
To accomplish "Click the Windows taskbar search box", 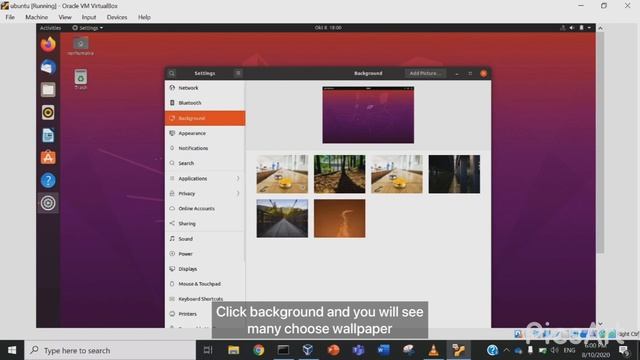I will coord(110,350).
